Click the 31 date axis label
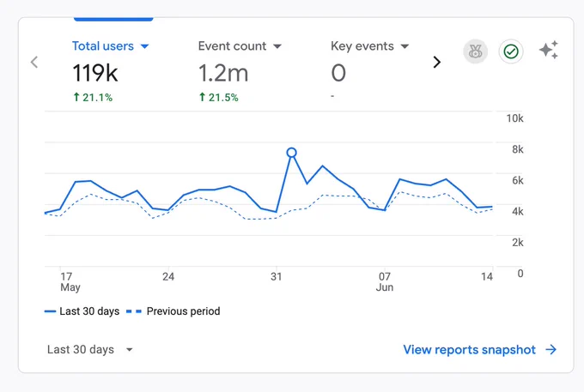This screenshot has width=584, height=392. click(x=276, y=277)
